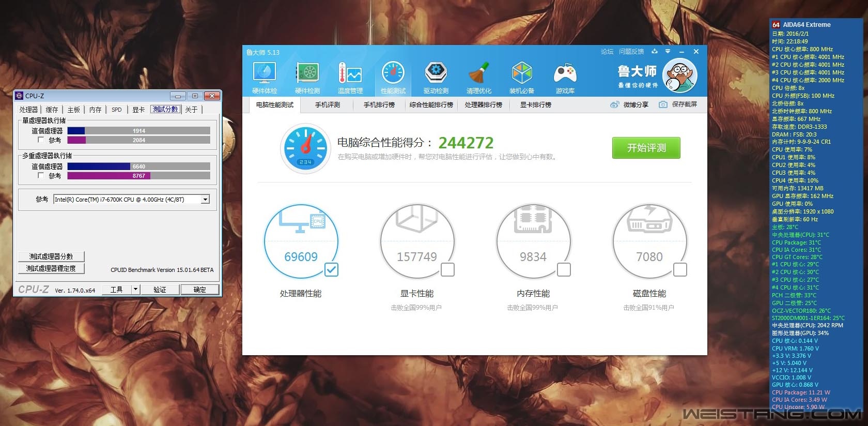Select 电脑性能测试 tab
Screen dimensions: 868x426
pyautogui.click(x=275, y=104)
